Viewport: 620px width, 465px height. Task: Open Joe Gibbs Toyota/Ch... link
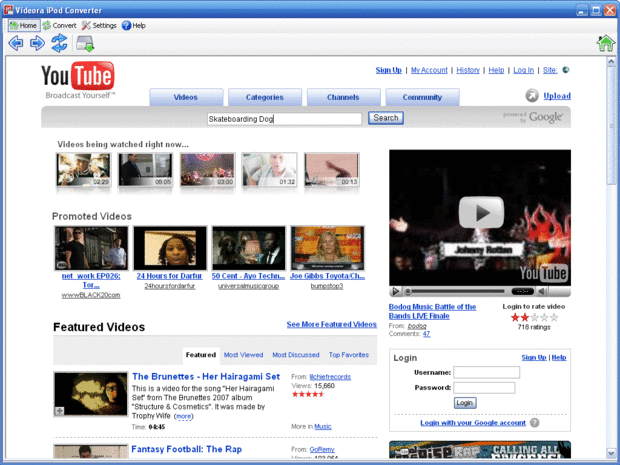point(327,276)
